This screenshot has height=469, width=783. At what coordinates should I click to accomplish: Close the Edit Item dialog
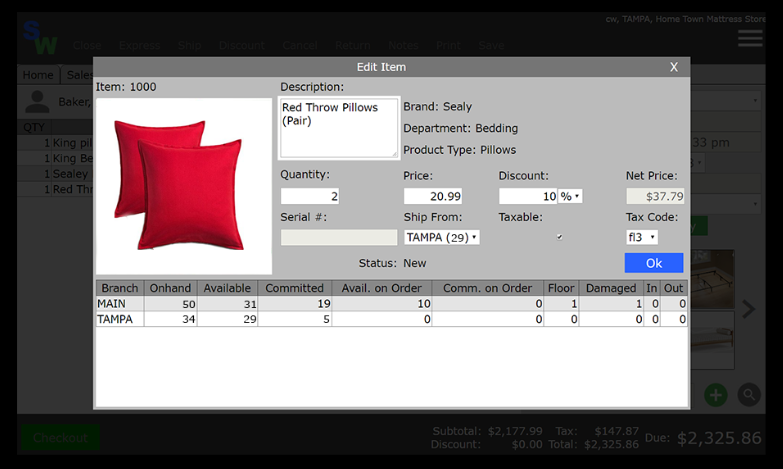coord(674,67)
